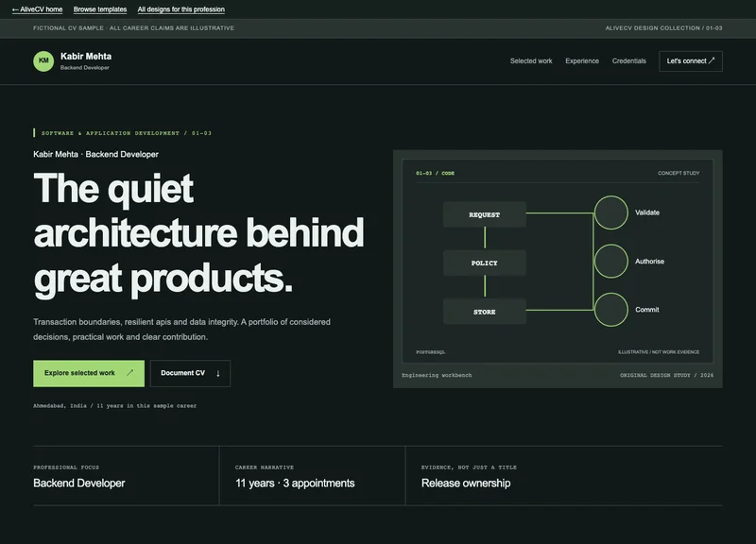Click the circle next to Validate

(x=610, y=212)
